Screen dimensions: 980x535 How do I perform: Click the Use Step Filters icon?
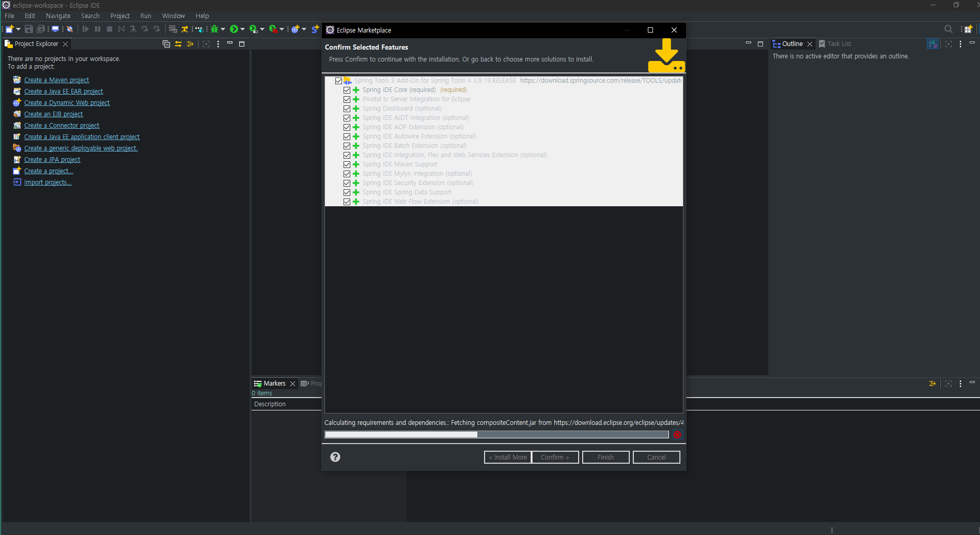coord(184,29)
